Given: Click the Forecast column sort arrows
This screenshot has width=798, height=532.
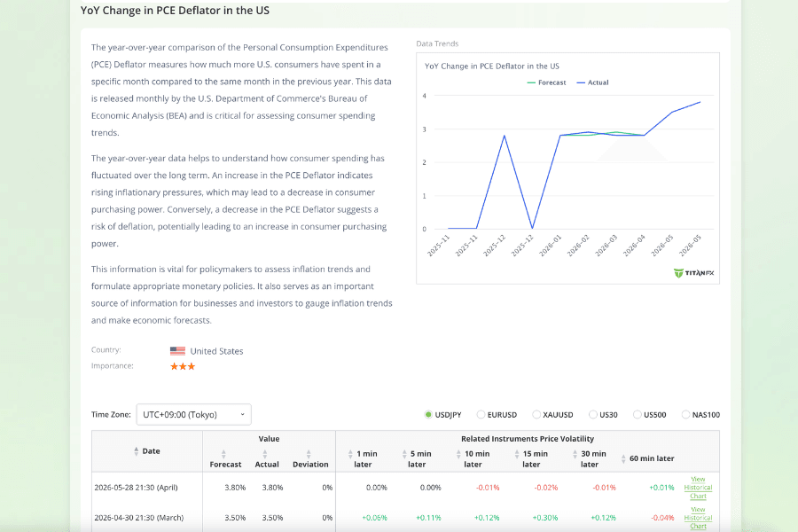Looking at the screenshot, I should (223, 454).
